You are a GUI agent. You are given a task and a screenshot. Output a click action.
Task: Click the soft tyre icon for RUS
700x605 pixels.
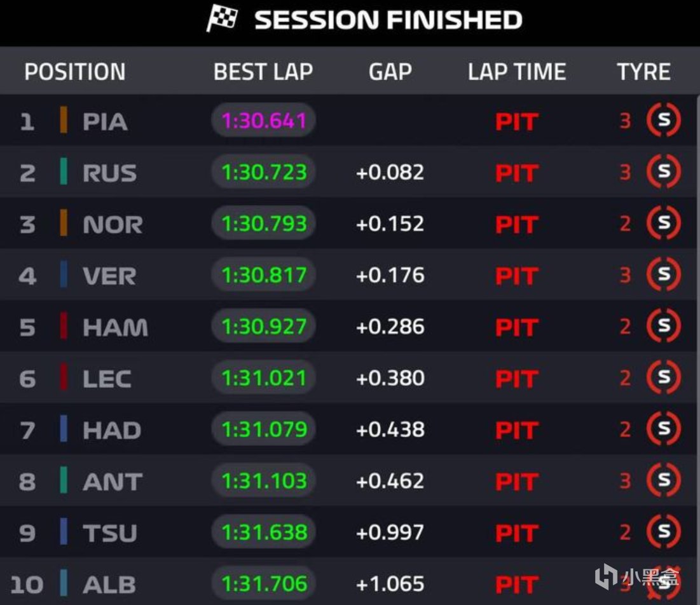(663, 172)
